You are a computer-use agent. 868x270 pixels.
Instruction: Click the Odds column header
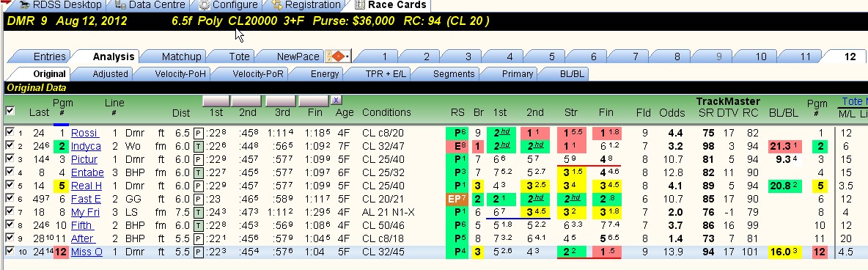pos(672,112)
